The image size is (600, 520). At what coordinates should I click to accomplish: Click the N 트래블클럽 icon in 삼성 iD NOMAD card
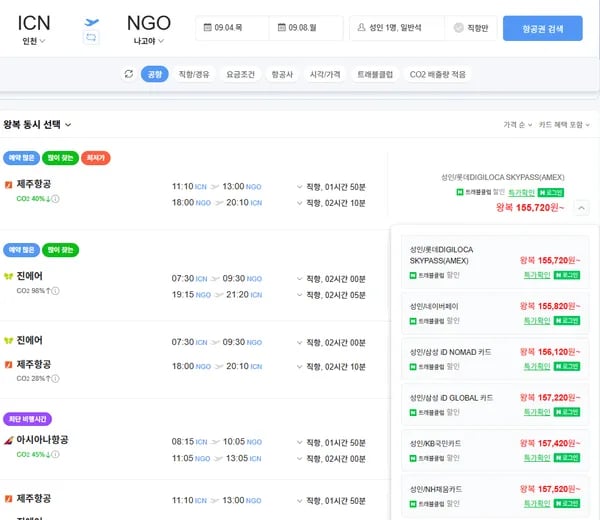[x=413, y=367]
